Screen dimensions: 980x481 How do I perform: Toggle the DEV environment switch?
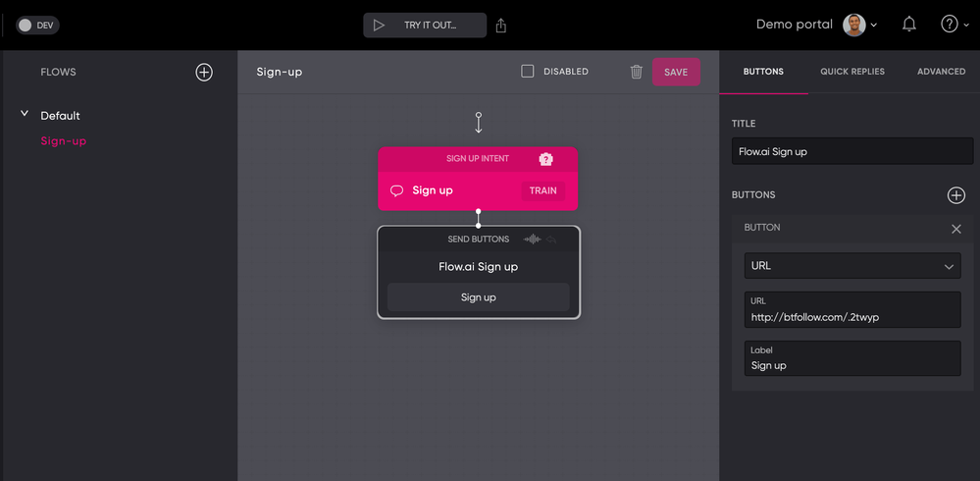pos(37,25)
